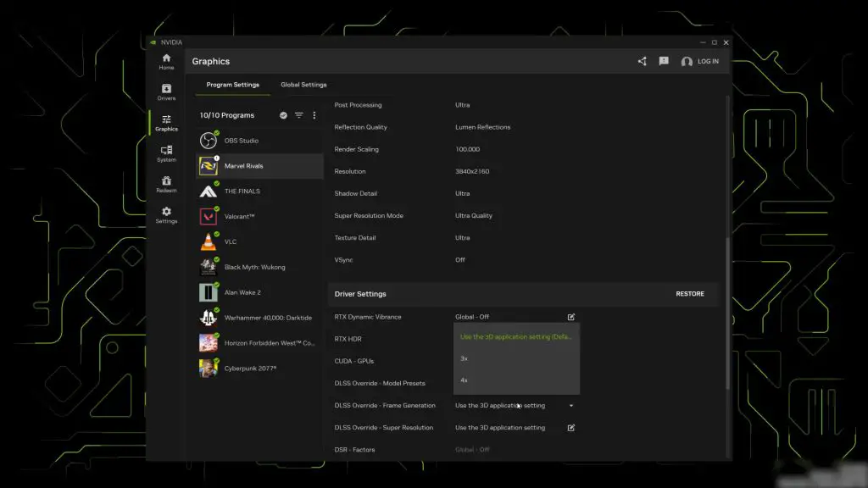This screenshot has height=488, width=868.
Task: Open the Drivers sidebar section
Action: coord(166,91)
